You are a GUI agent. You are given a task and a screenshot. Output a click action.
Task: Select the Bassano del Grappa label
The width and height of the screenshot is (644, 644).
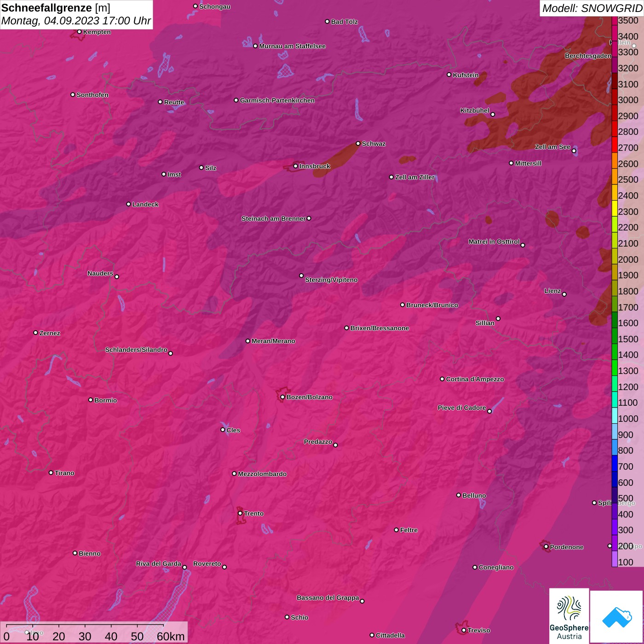point(328,598)
